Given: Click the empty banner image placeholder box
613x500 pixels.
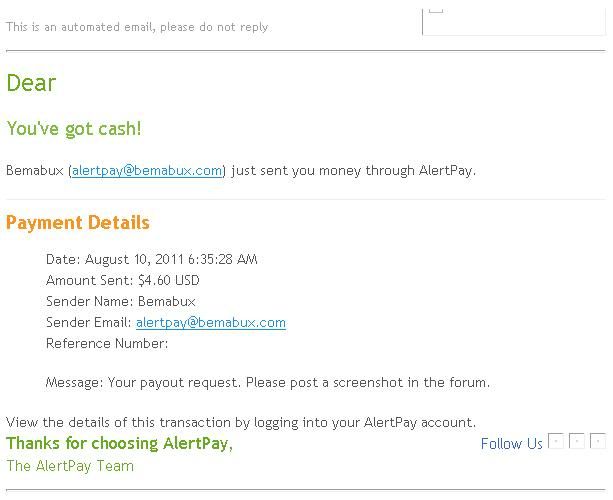Looking at the screenshot, I should click(514, 22).
